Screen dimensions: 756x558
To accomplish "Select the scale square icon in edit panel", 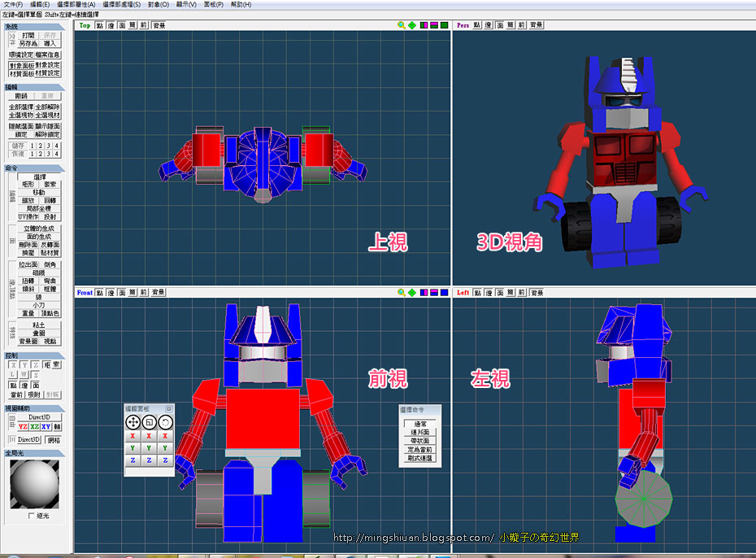I will (x=149, y=422).
